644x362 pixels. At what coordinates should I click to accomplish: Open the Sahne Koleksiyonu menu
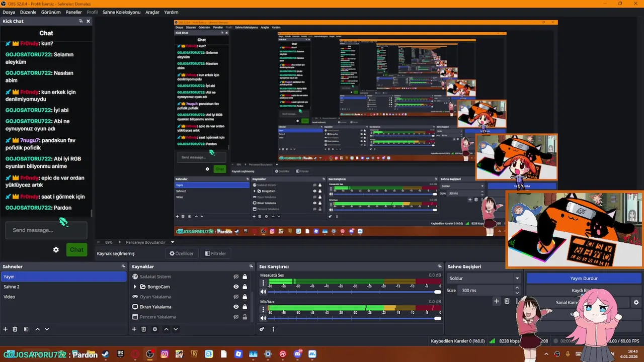coord(121,12)
